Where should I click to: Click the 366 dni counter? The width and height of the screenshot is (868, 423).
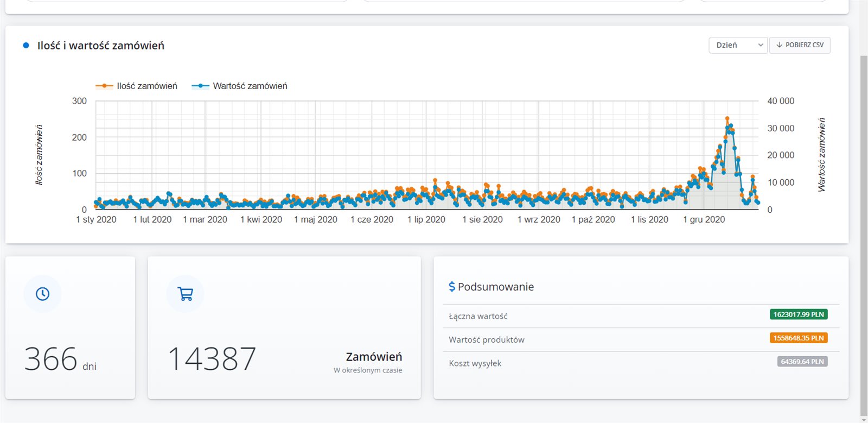pos(60,360)
